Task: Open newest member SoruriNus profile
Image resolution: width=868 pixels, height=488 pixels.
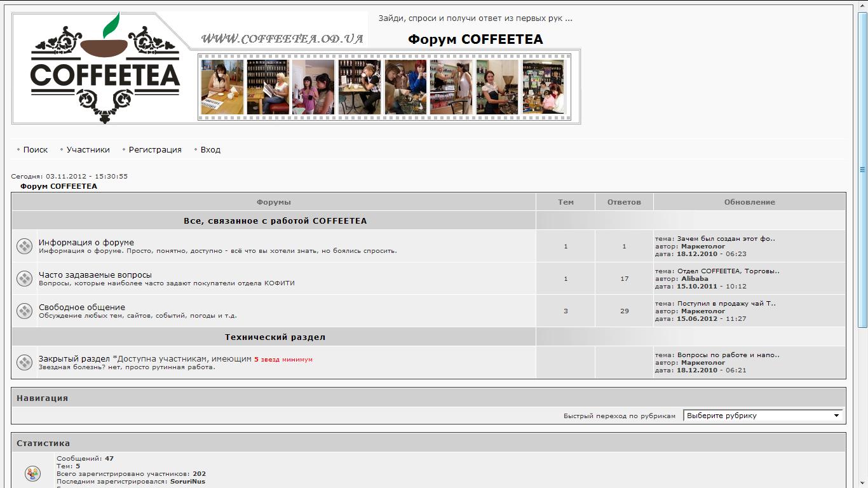Action: [x=187, y=481]
